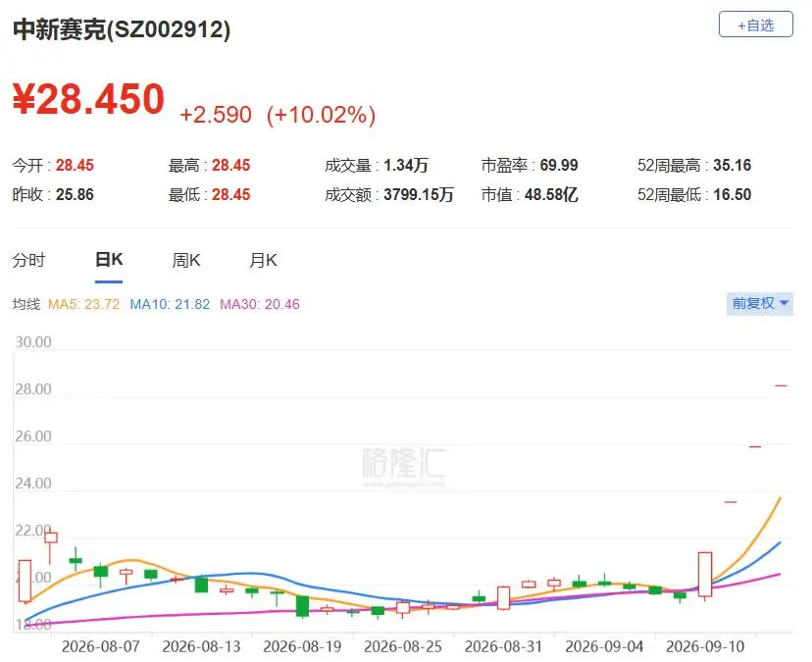Click the limit-up dash candle near 26.00
The width and height of the screenshot is (812, 662).
pyautogui.click(x=755, y=446)
